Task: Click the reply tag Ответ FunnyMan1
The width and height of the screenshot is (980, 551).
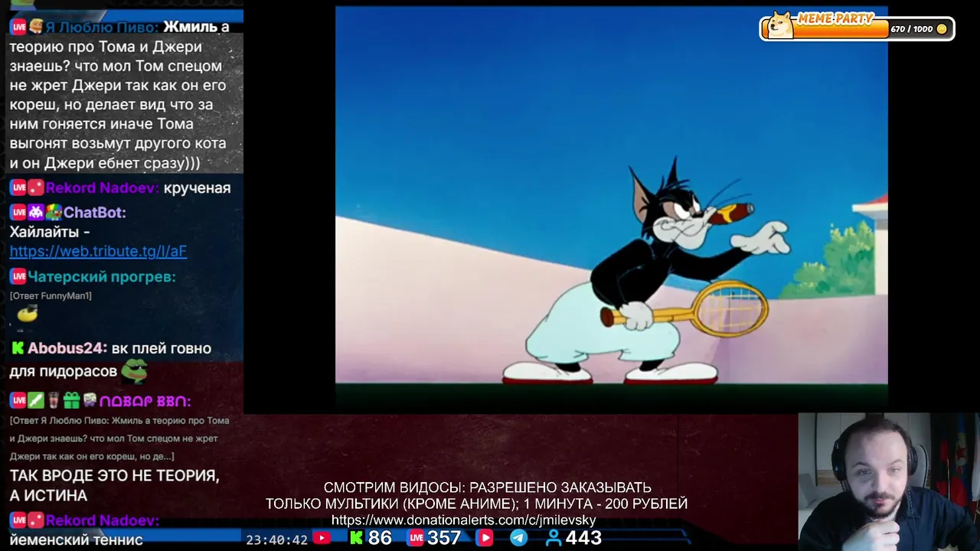Action: (51, 296)
